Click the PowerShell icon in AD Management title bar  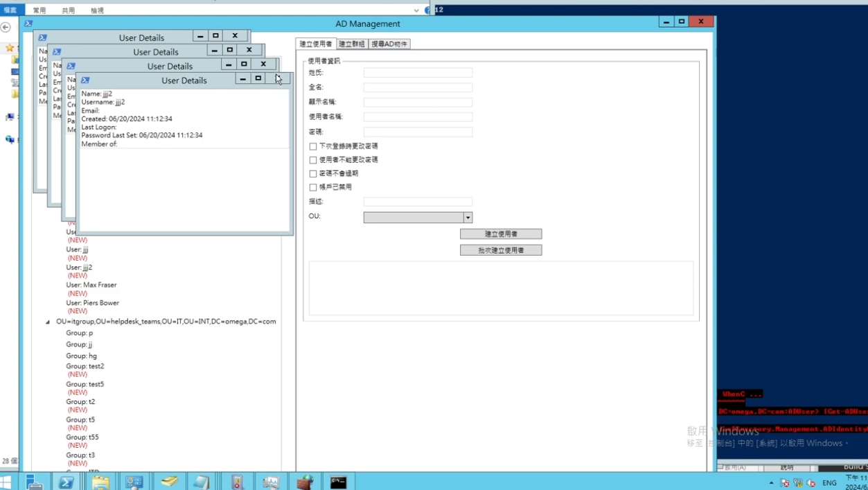click(x=28, y=24)
